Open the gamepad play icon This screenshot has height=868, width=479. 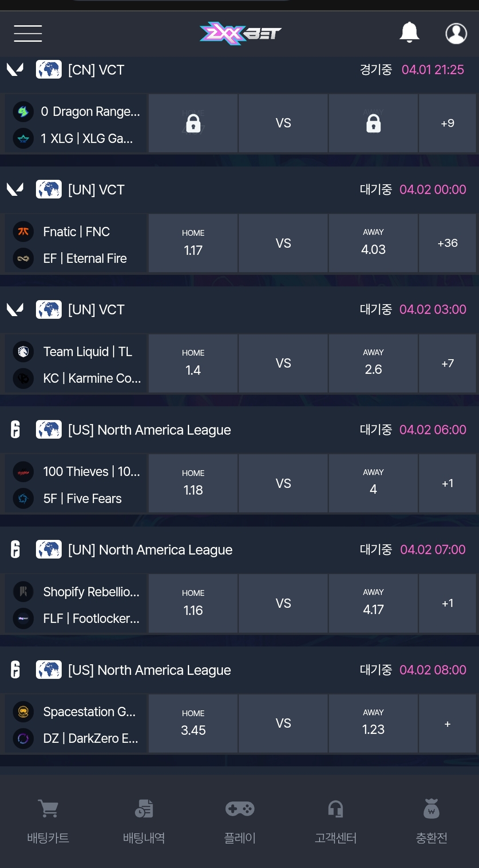click(x=240, y=809)
